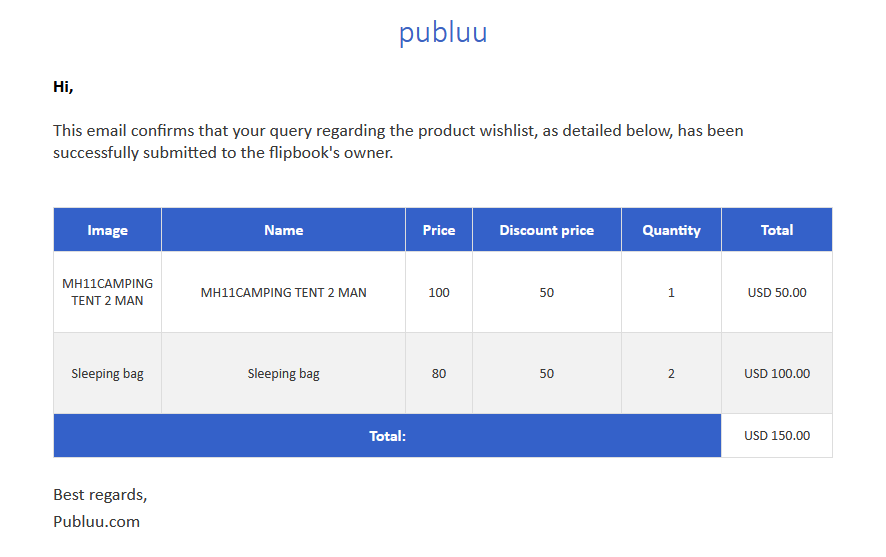Screen dimensions: 886x557
Task: Click the sleeping bag total USD 100.00
Action: [777, 373]
